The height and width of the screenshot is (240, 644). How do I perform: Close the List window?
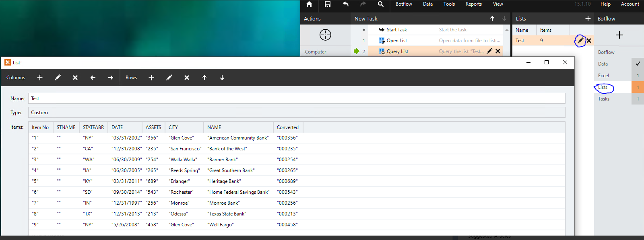coord(565,62)
